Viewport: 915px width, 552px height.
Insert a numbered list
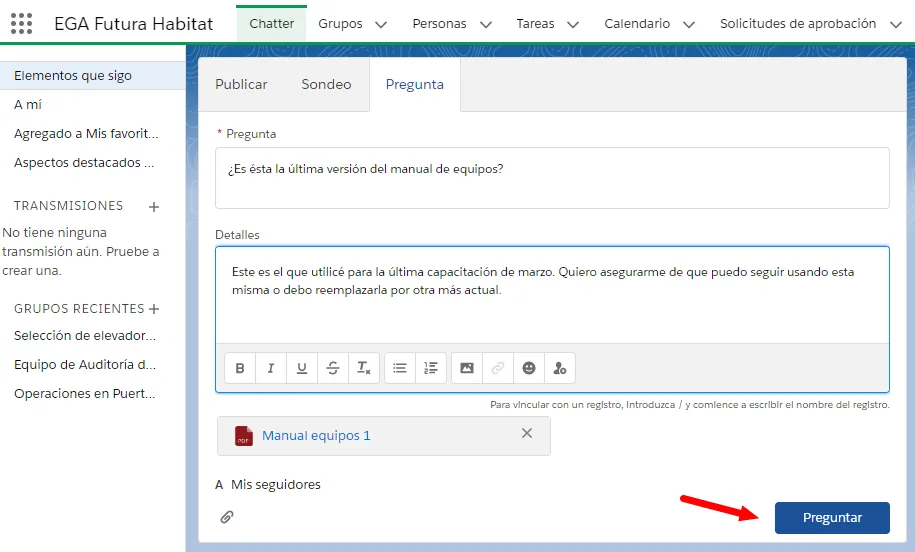(x=431, y=368)
